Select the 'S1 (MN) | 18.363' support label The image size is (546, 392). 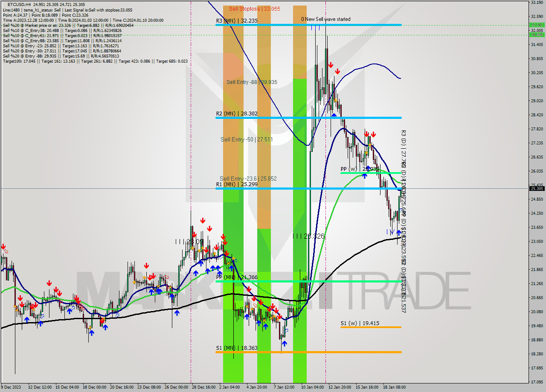[x=236, y=348]
